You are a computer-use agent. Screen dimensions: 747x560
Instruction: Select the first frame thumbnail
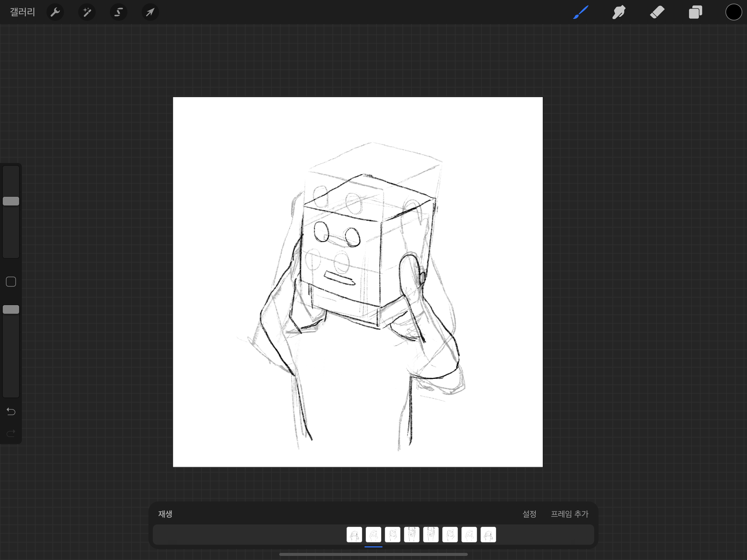point(354,535)
